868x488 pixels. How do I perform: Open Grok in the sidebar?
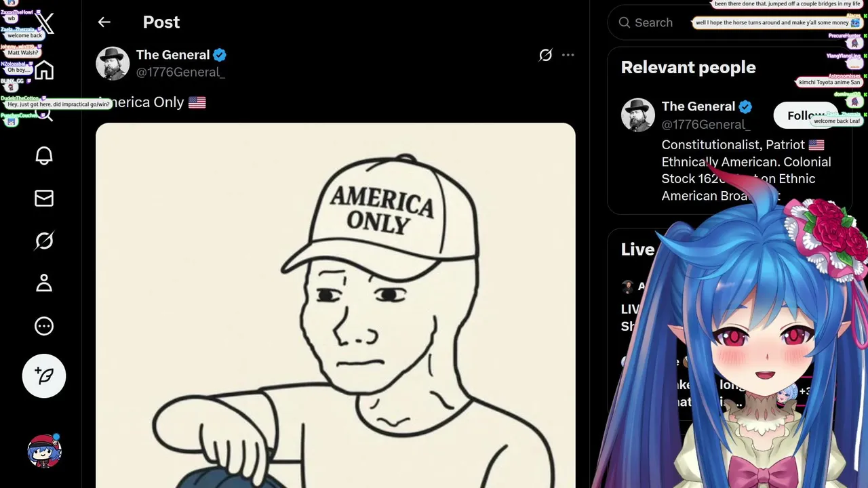click(44, 241)
